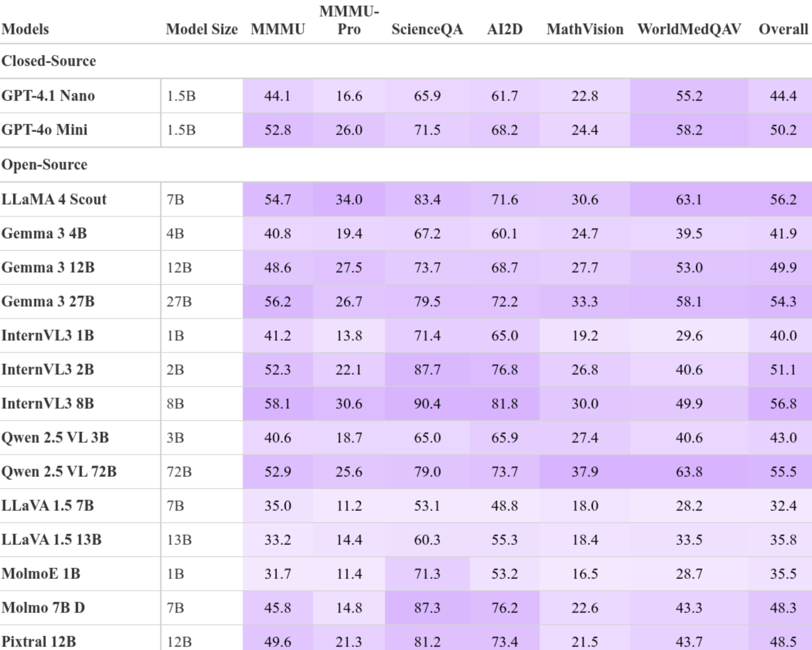This screenshot has width=812, height=650.
Task: Click the Models column header
Action: tap(25, 29)
